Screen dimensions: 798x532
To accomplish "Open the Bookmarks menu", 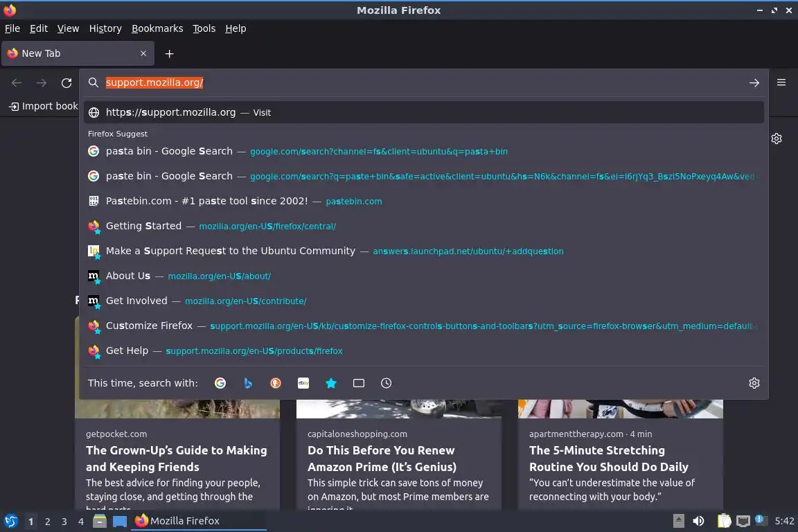I will (x=157, y=28).
